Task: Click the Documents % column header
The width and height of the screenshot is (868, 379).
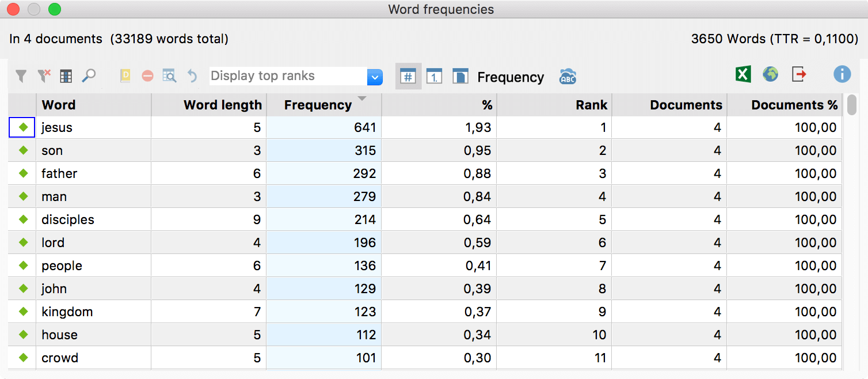Action: [784, 105]
